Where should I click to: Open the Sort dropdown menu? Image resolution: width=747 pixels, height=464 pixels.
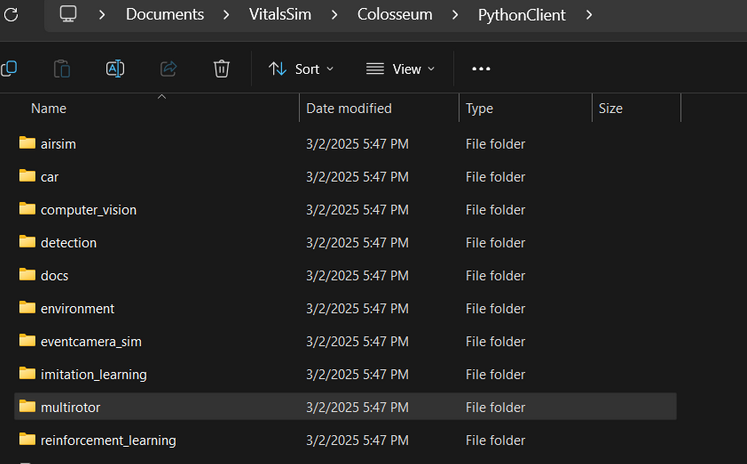[x=301, y=69]
